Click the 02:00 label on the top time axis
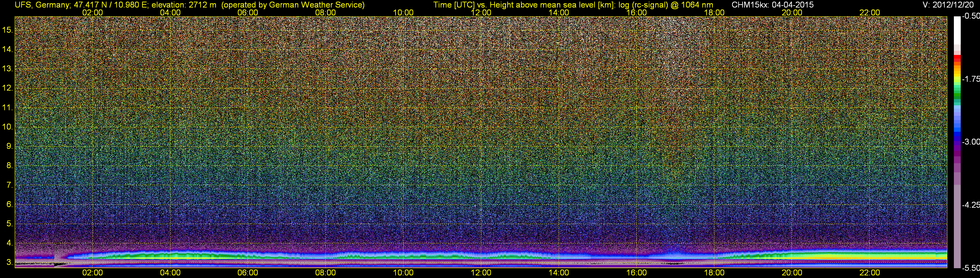 click(92, 12)
